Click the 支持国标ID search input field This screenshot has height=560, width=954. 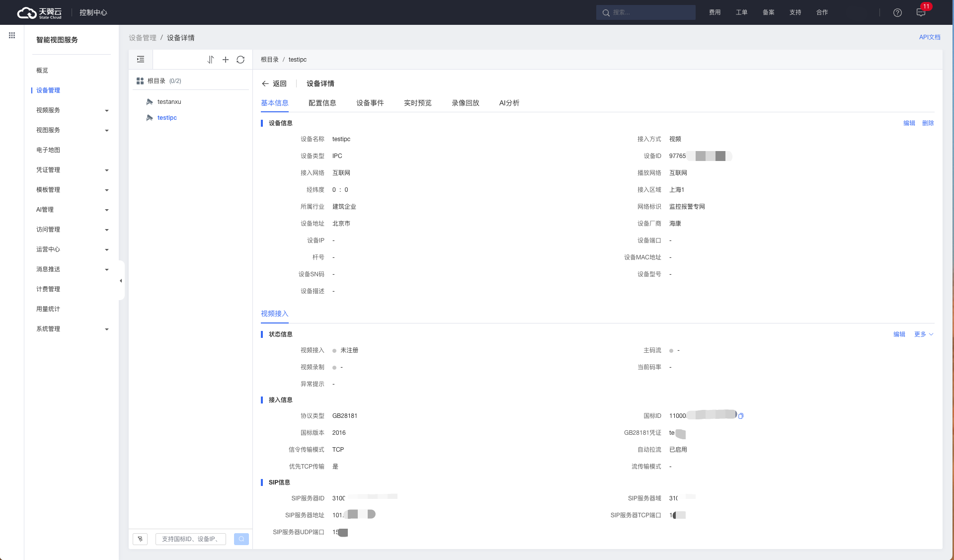pyautogui.click(x=191, y=539)
